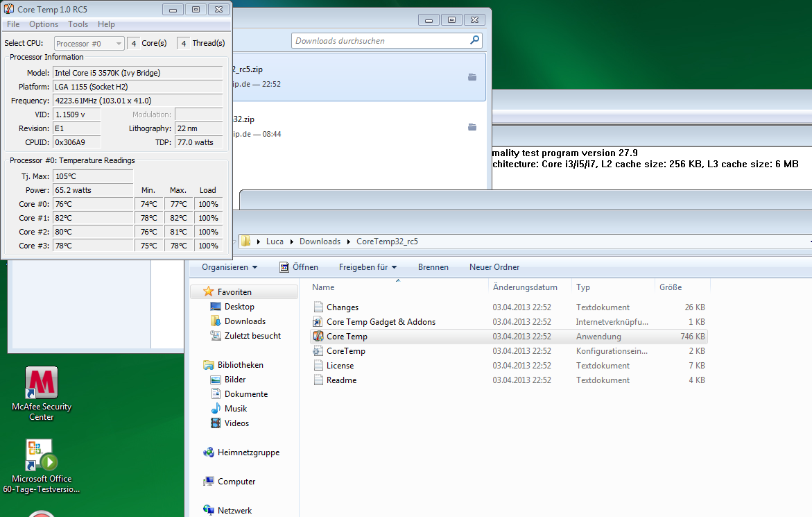Open the Organisieren dropdown menu
This screenshot has height=517, width=812.
[230, 266]
